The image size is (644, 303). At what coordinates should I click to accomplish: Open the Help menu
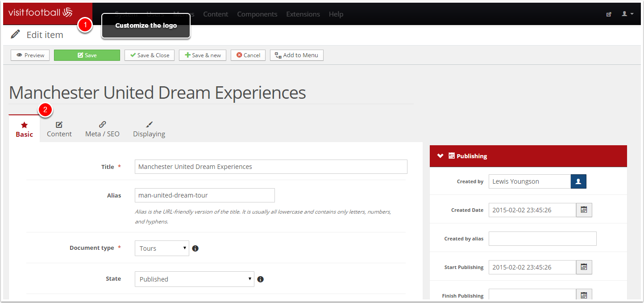336,14
